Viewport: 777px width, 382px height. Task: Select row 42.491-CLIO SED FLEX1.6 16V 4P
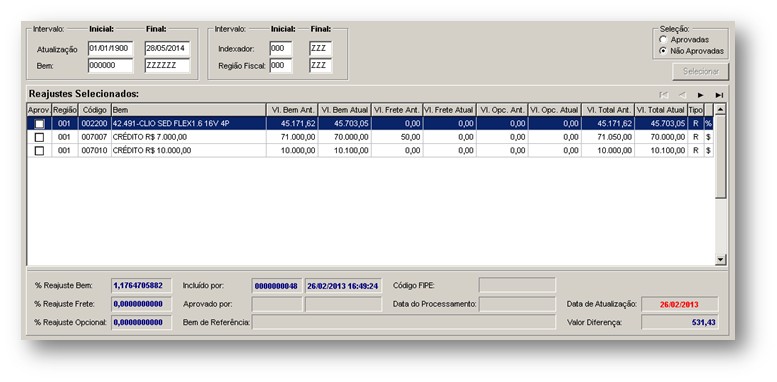pos(370,123)
